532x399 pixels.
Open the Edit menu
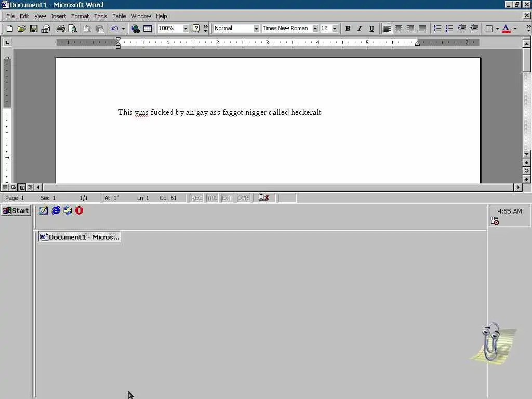(x=24, y=16)
